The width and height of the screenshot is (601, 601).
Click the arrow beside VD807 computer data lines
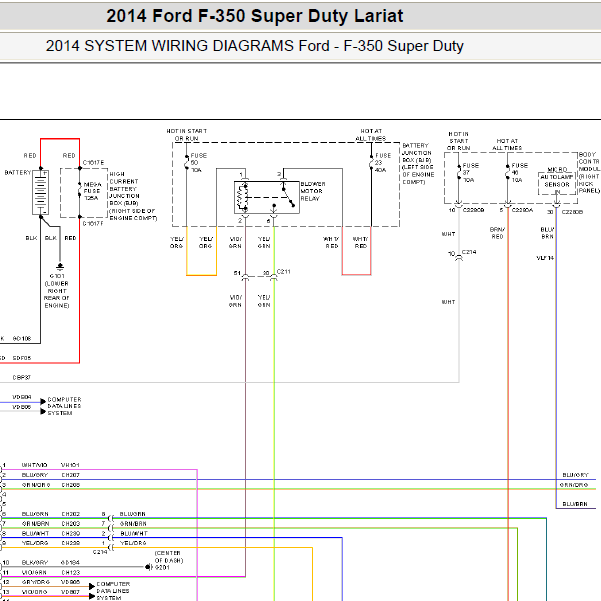click(92, 596)
